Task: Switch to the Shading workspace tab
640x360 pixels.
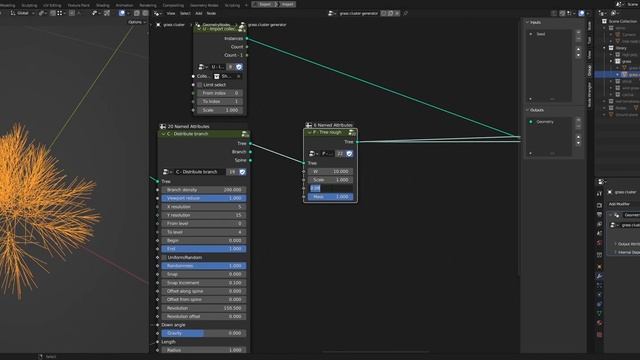Action: click(102, 5)
